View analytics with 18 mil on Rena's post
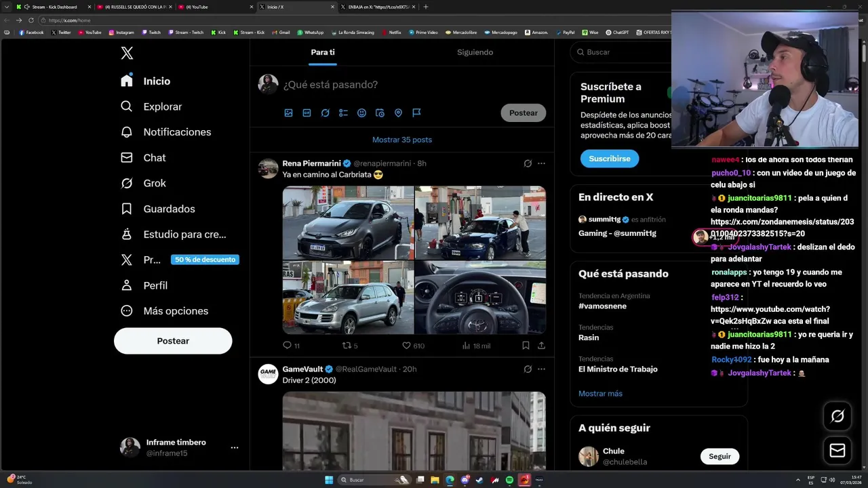 pyautogui.click(x=476, y=346)
